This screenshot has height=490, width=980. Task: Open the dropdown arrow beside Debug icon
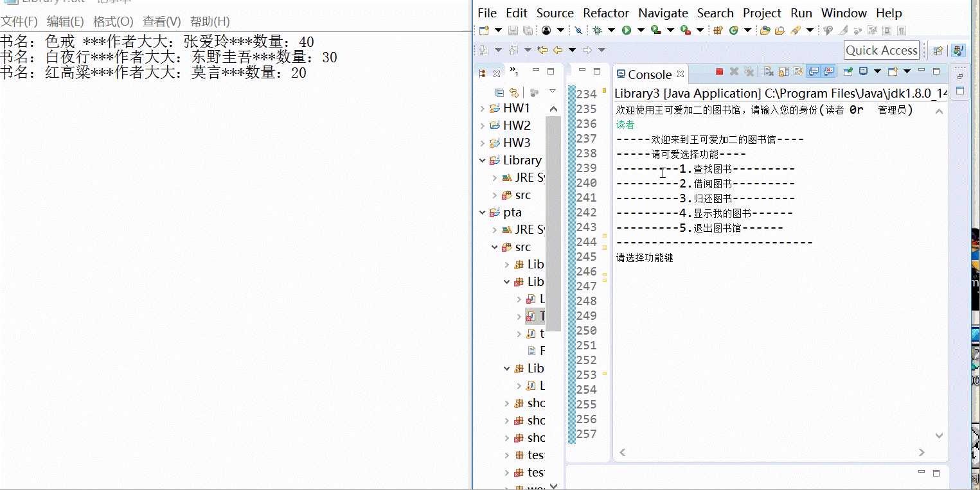point(611,30)
